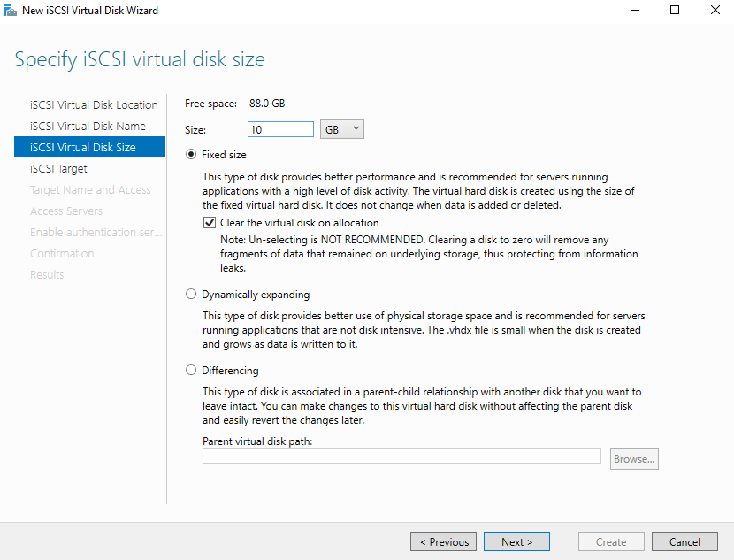Uncheck Clear the virtual disk on allocation
The height and width of the screenshot is (560, 734).
(210, 222)
